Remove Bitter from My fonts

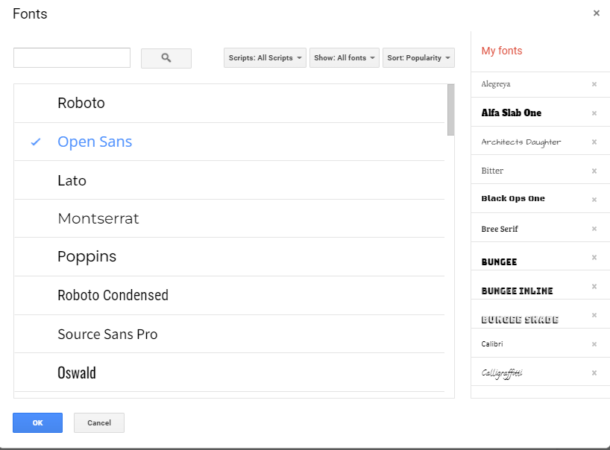pos(594,171)
